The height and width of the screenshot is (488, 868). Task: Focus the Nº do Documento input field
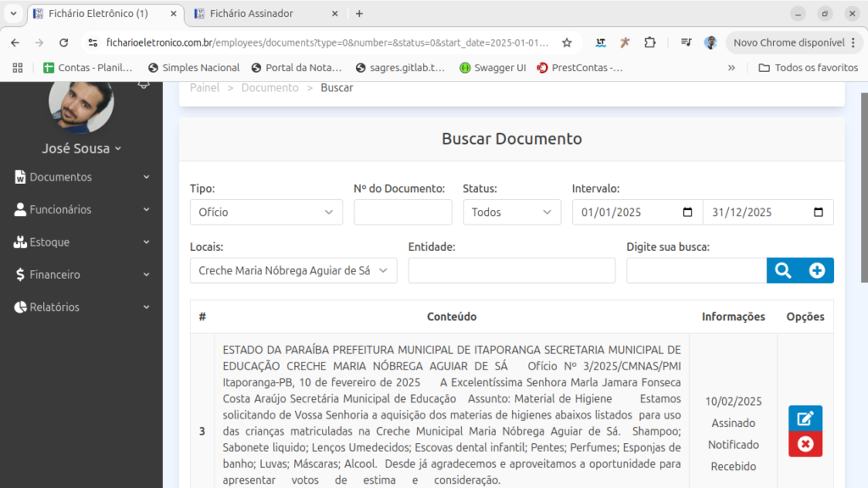(x=403, y=213)
